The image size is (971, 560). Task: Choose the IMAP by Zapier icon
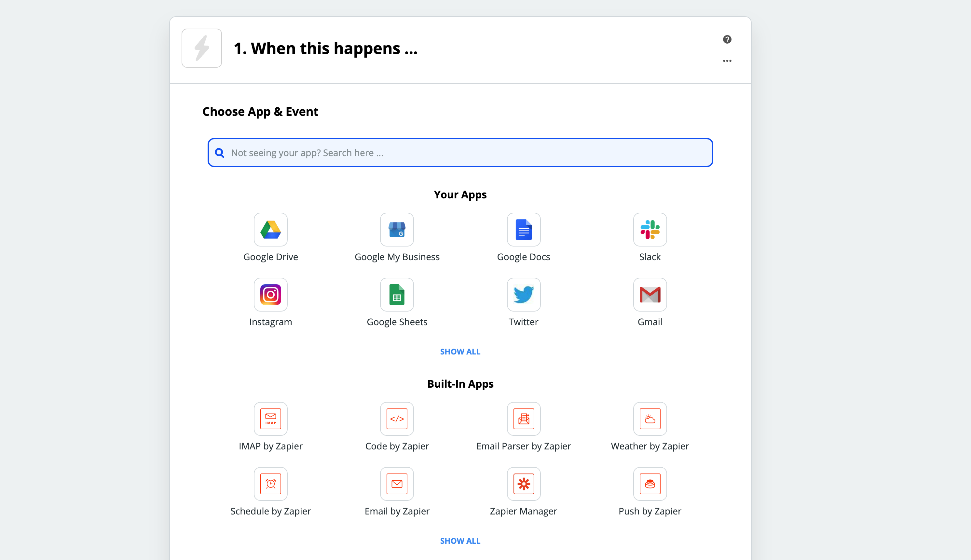pyautogui.click(x=270, y=419)
